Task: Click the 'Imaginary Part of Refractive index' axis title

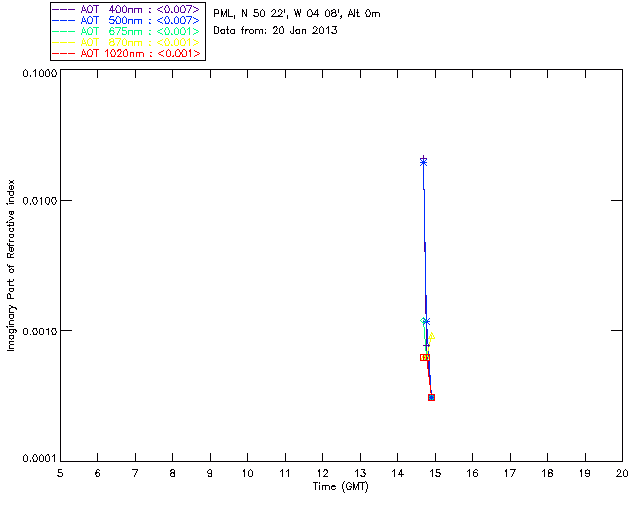Action: [x=11, y=265]
